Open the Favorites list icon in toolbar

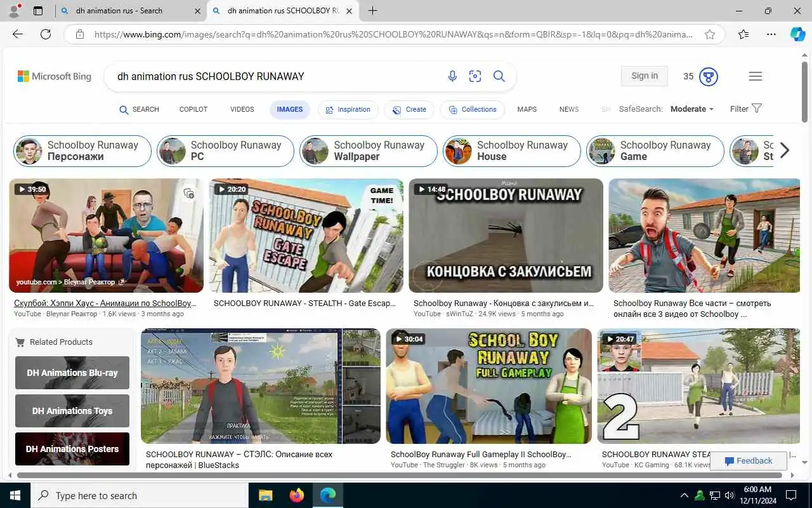point(743,34)
